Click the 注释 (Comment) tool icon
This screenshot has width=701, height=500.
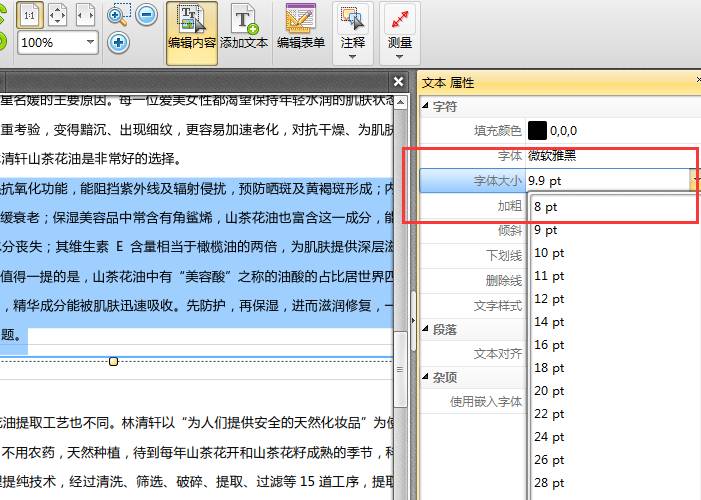point(352,22)
